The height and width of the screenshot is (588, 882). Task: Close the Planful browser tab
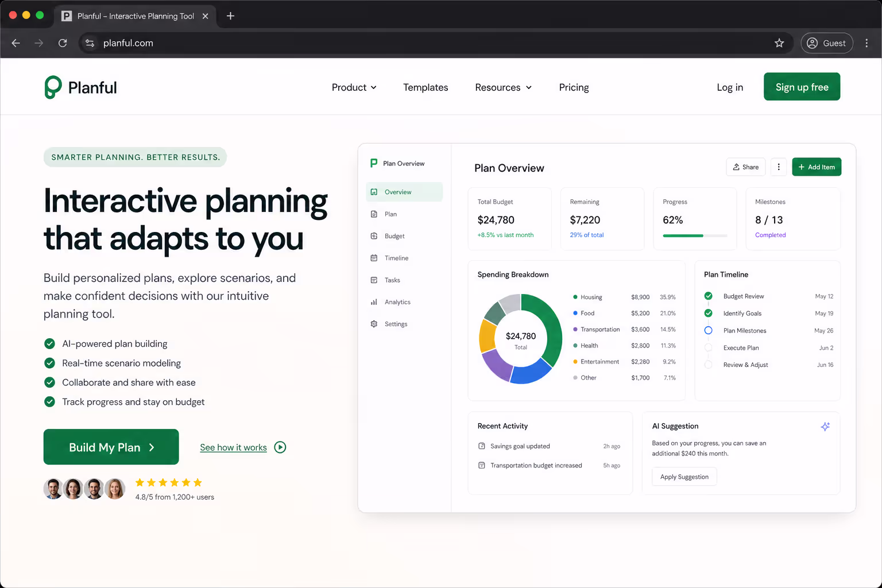point(205,16)
